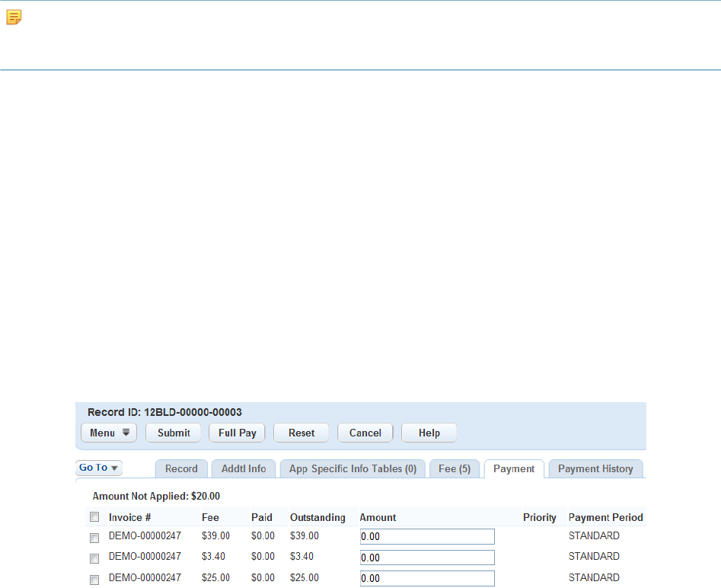
Task: Click the Amount field for $3.40 fee
Action: (x=427, y=558)
